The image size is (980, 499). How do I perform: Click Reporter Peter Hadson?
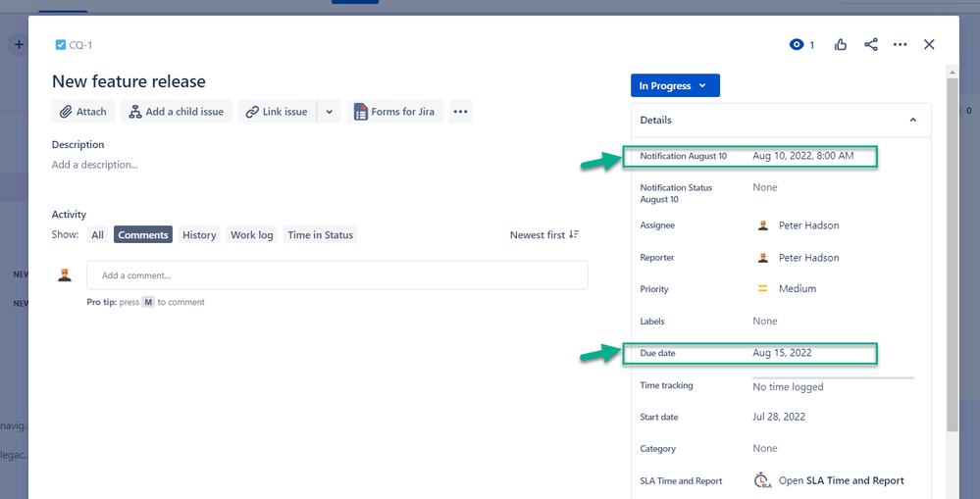pos(808,257)
